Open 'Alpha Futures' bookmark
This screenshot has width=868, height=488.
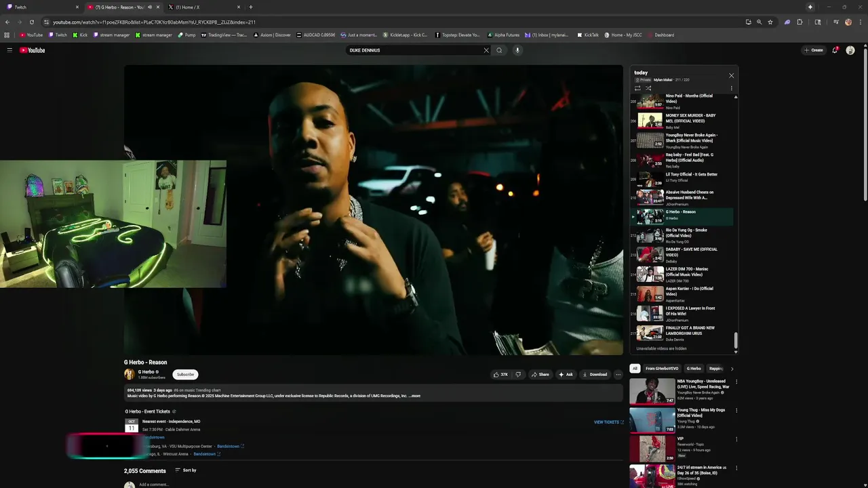[x=503, y=35]
